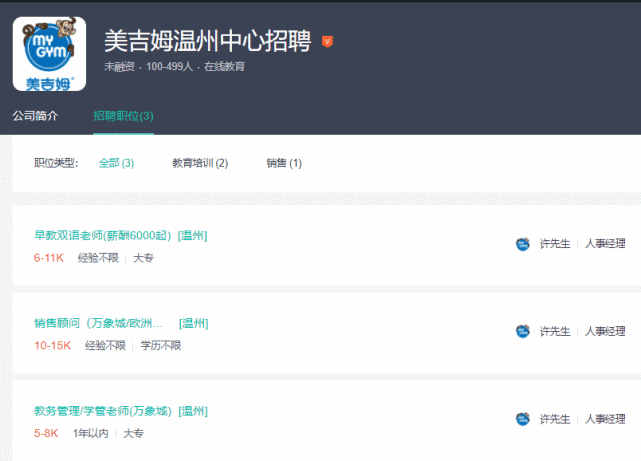Click the 职位类型: label
641x461 pixels.
[56, 163]
